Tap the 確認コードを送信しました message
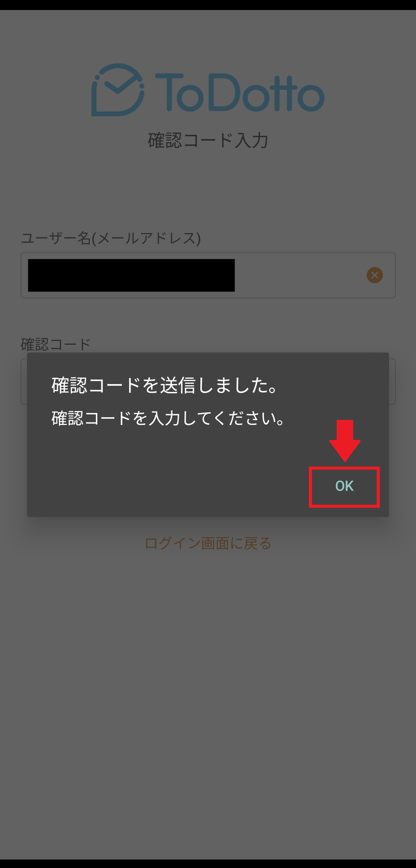Image resolution: width=416 pixels, height=868 pixels. pos(164,385)
